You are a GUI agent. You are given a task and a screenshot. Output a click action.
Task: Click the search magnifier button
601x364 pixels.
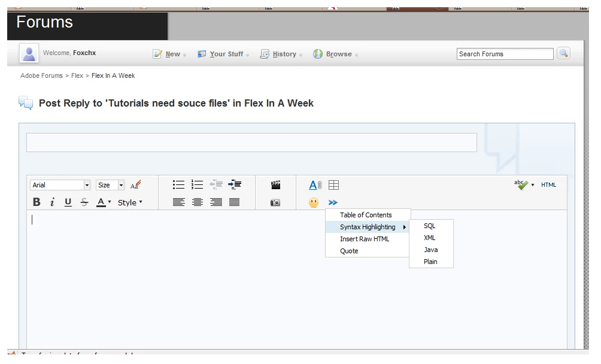coord(563,53)
